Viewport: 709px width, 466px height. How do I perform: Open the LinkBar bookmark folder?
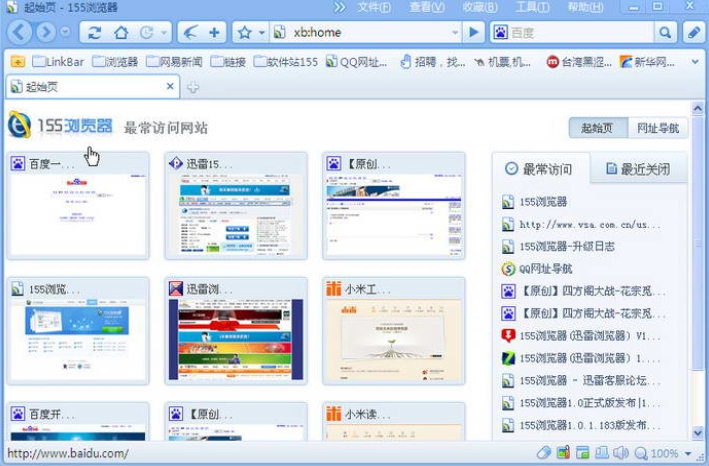point(58,61)
